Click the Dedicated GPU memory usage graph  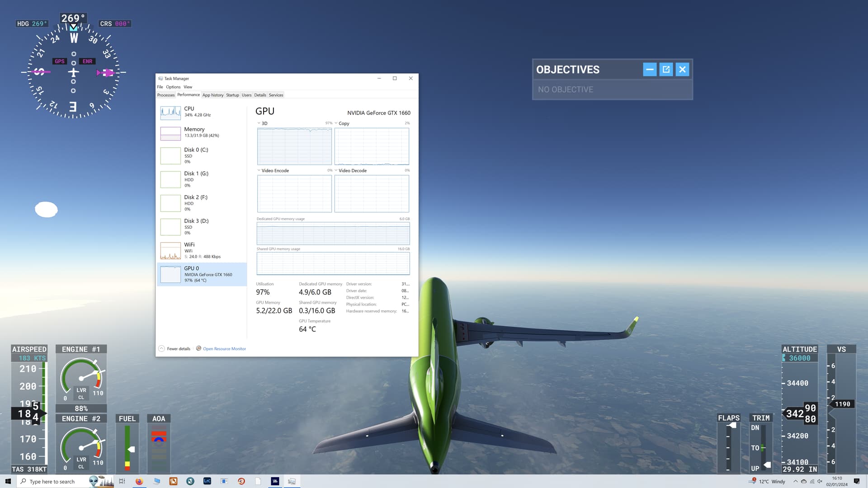point(333,234)
